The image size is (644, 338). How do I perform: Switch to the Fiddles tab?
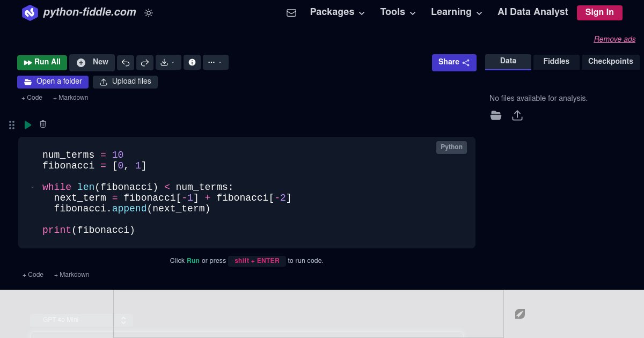coord(556,61)
